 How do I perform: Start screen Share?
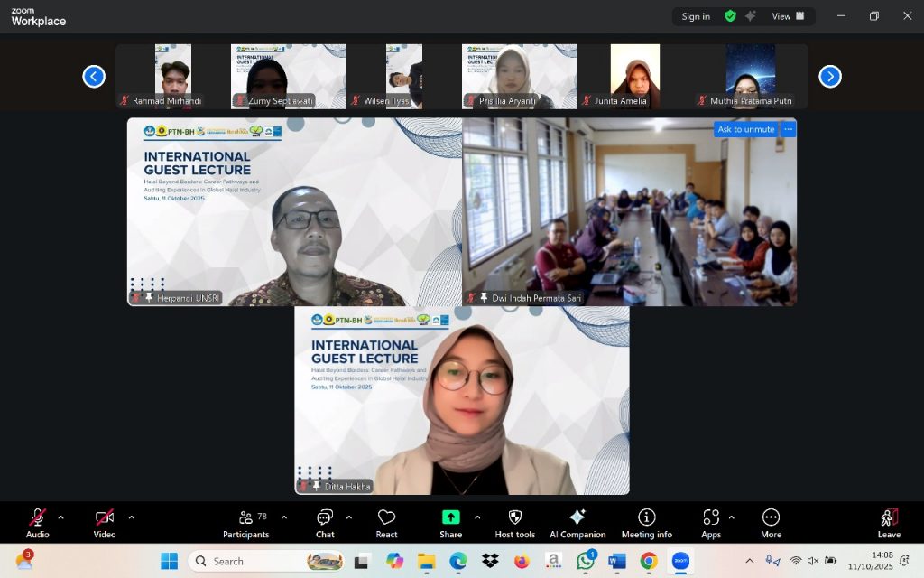click(450, 523)
